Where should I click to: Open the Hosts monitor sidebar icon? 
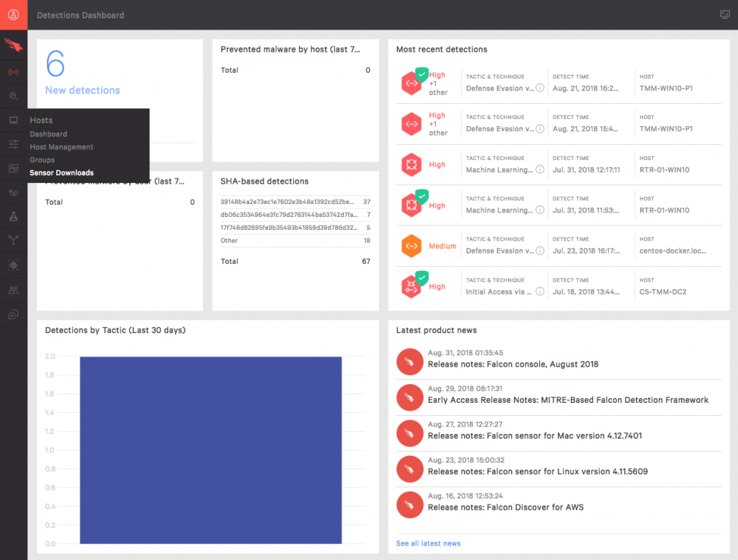(x=14, y=120)
